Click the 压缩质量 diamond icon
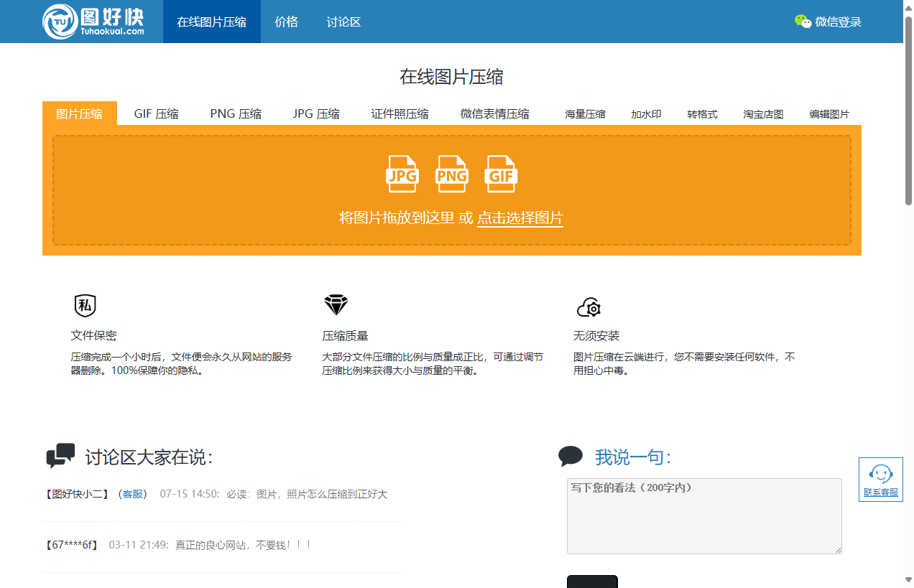Viewport: 914px width, 588px height. pos(335,306)
